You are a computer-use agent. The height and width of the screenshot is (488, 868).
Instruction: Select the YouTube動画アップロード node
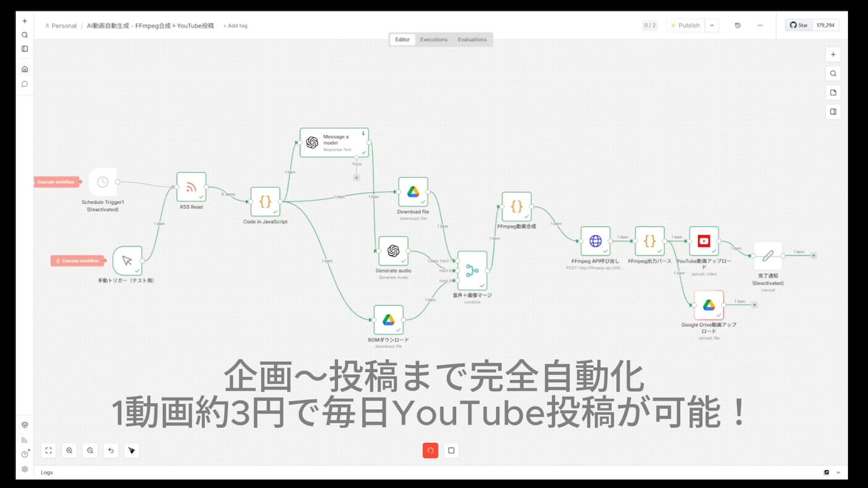[704, 241]
